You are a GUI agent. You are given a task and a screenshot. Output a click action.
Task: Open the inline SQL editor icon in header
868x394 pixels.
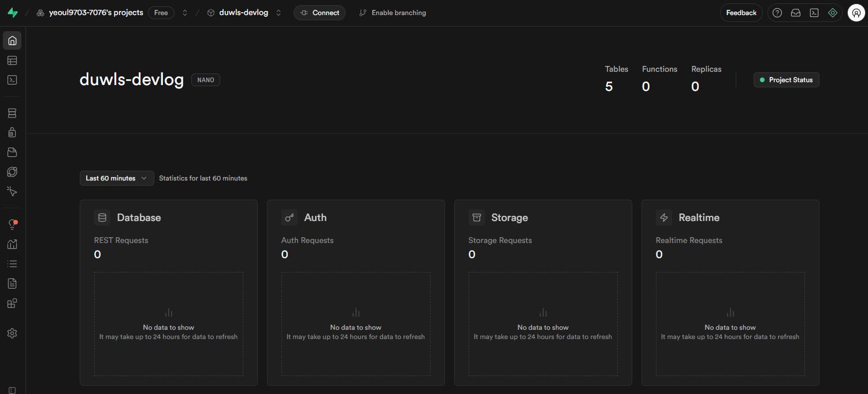pyautogui.click(x=814, y=13)
